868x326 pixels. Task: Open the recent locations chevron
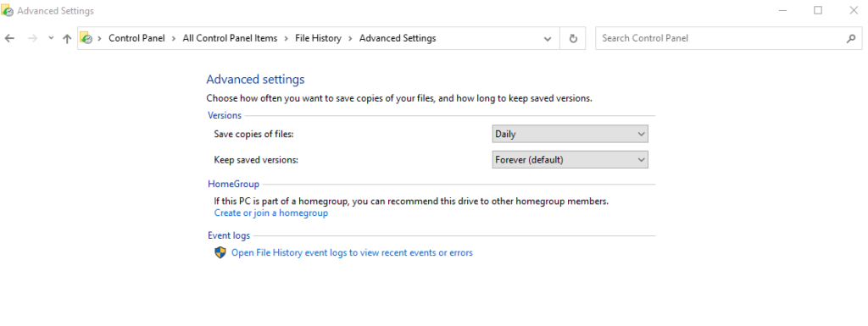point(51,38)
